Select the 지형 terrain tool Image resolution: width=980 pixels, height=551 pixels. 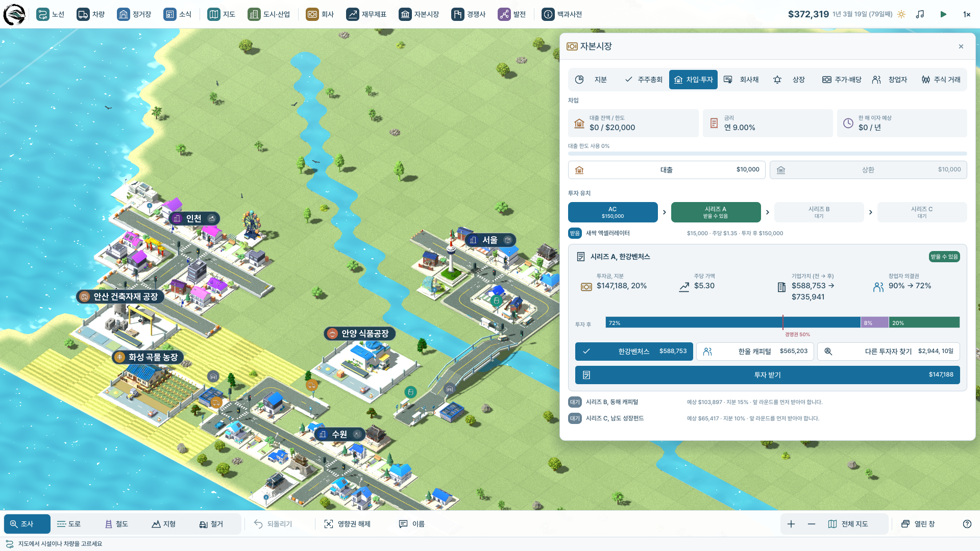click(x=164, y=524)
